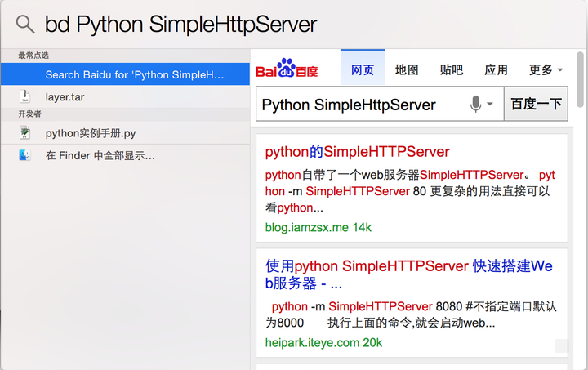Select 在 Finder 中全部显示 row

coord(125,155)
